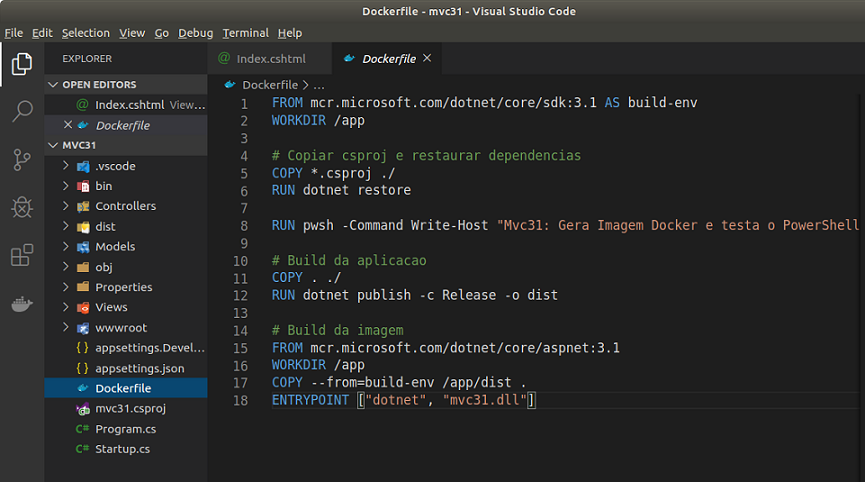This screenshot has height=482, width=865.
Task: Open the Go menu
Action: tap(162, 33)
